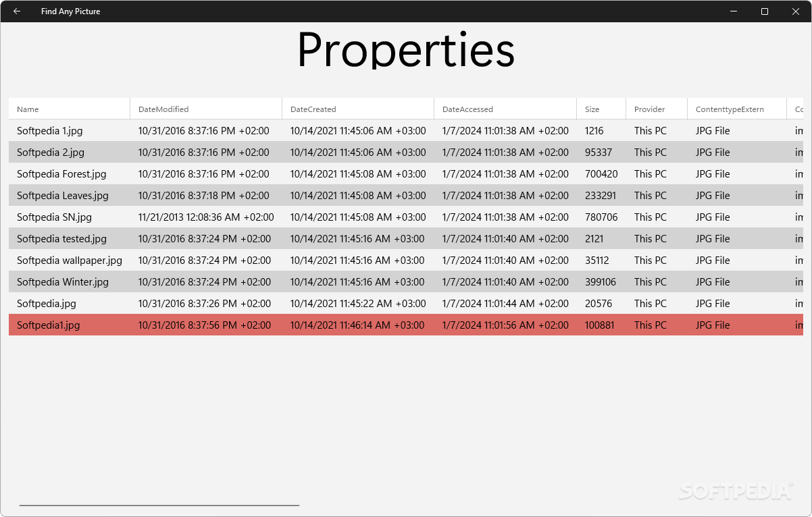Select Softpedia Winter.jpg in the list

(x=63, y=282)
